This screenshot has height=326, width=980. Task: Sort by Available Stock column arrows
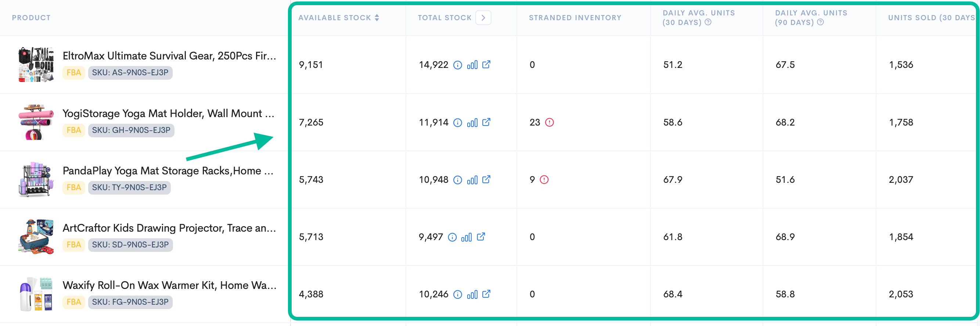click(x=376, y=18)
